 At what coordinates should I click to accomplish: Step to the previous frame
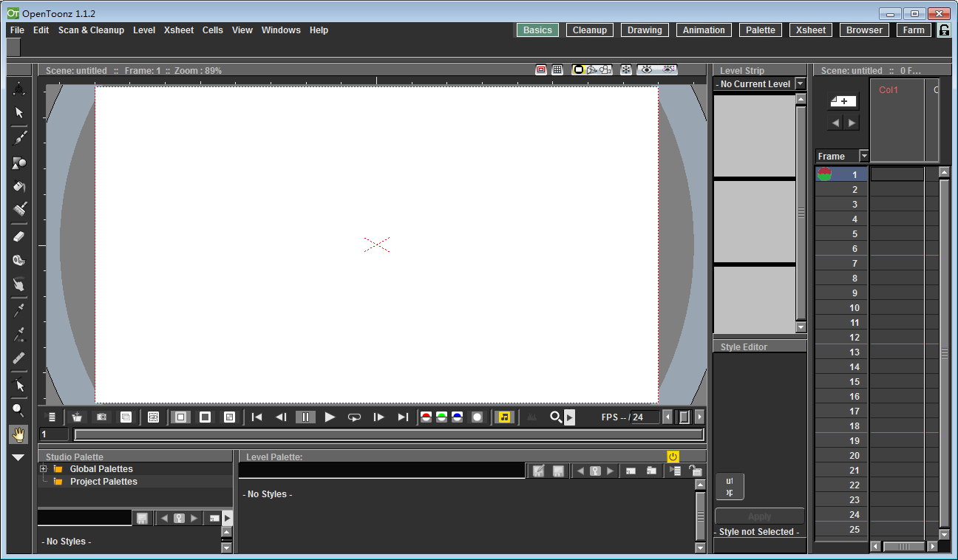281,417
